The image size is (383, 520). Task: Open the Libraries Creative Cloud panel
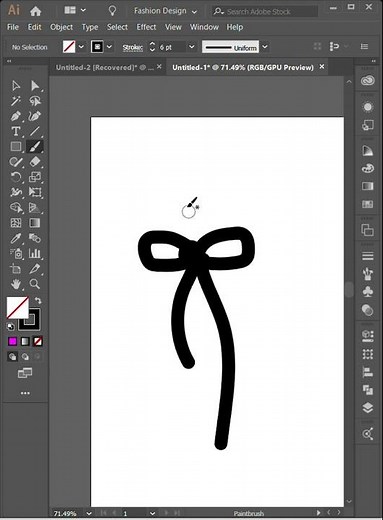point(367,81)
